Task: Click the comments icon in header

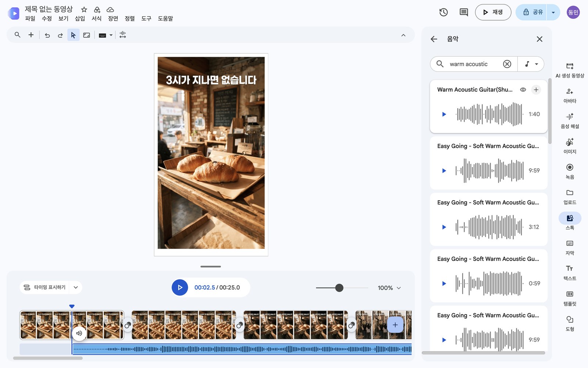Action: [x=464, y=12]
